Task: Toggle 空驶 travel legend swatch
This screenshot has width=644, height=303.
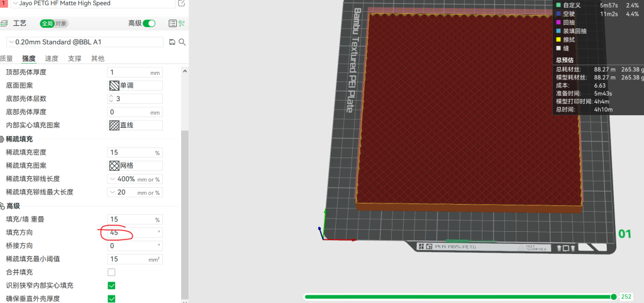Action: [558, 14]
